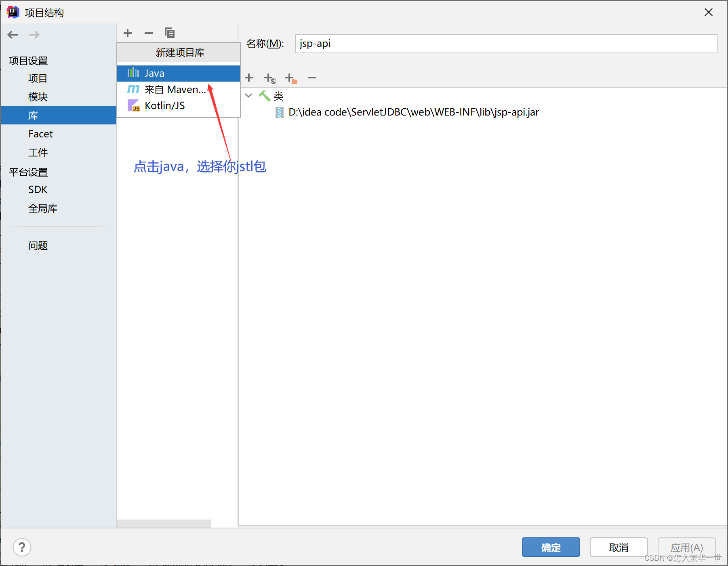Click the remove library minus icon
The width and height of the screenshot is (728, 566).
click(x=148, y=33)
